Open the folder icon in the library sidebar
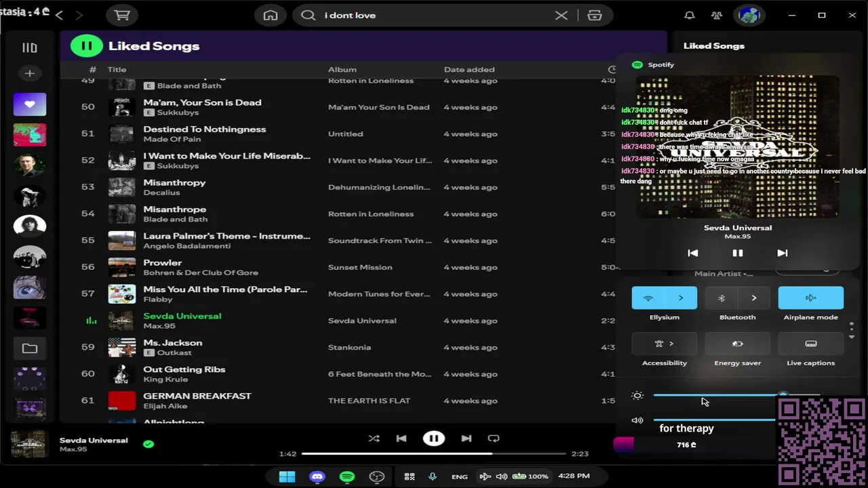Viewport: 868px width, 488px height. [30, 348]
